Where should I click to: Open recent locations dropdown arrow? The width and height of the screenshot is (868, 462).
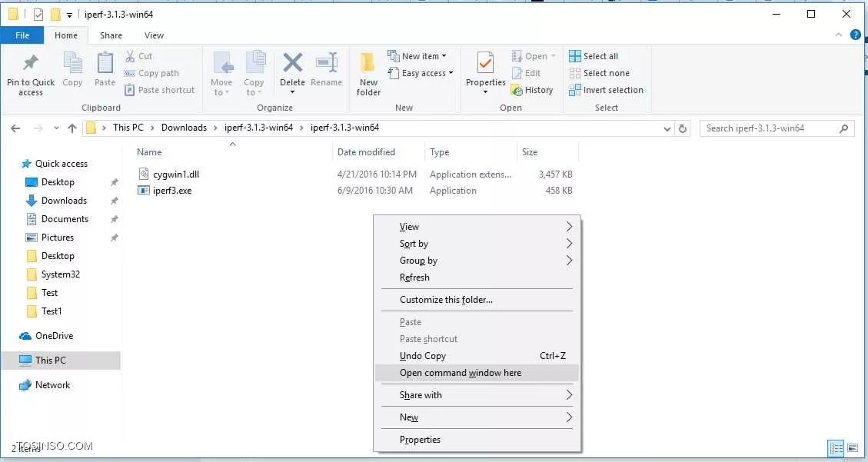coord(56,128)
